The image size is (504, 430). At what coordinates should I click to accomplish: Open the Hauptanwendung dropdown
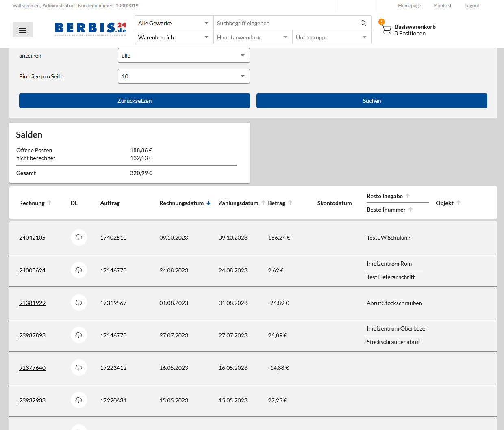pos(253,37)
